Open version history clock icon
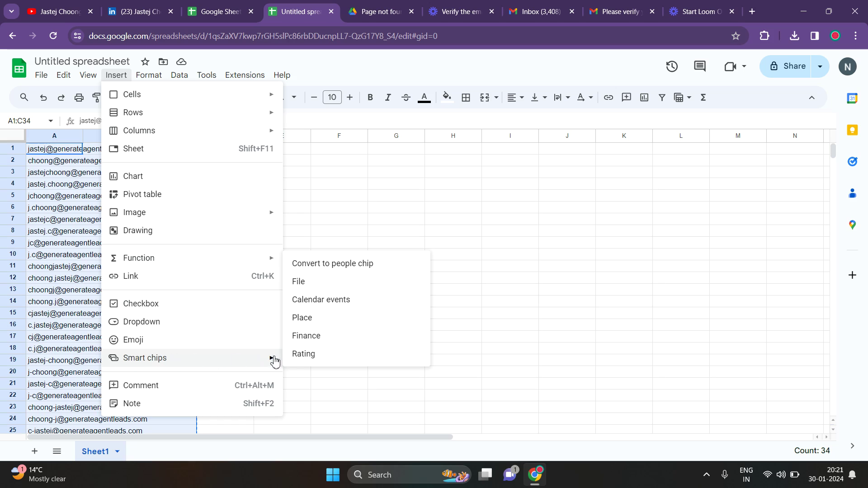Viewport: 868px width, 488px height. point(672,66)
